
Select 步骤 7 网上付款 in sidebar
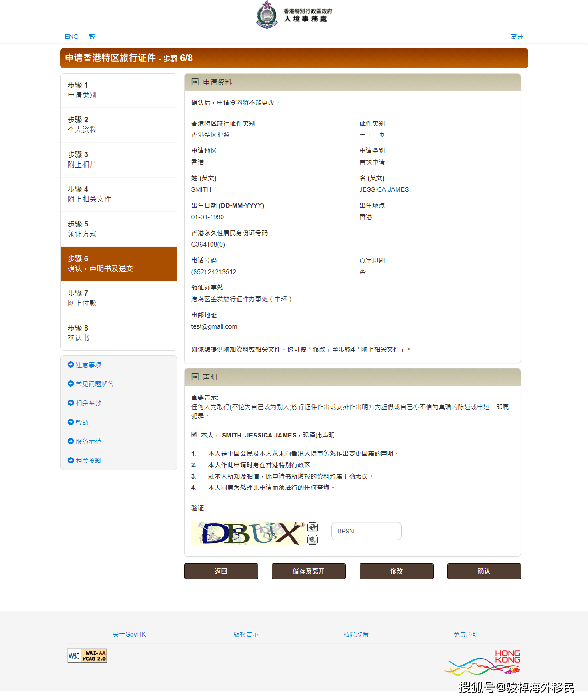pyautogui.click(x=118, y=298)
